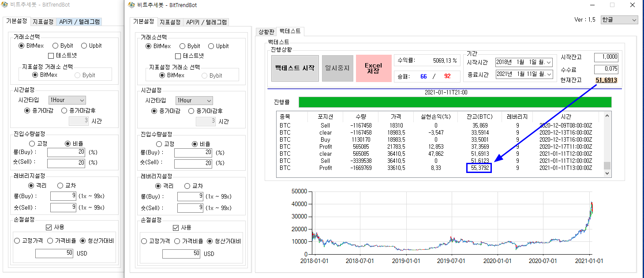Switch to 상황판 tab
The height and width of the screenshot is (278, 644).
pyautogui.click(x=266, y=32)
